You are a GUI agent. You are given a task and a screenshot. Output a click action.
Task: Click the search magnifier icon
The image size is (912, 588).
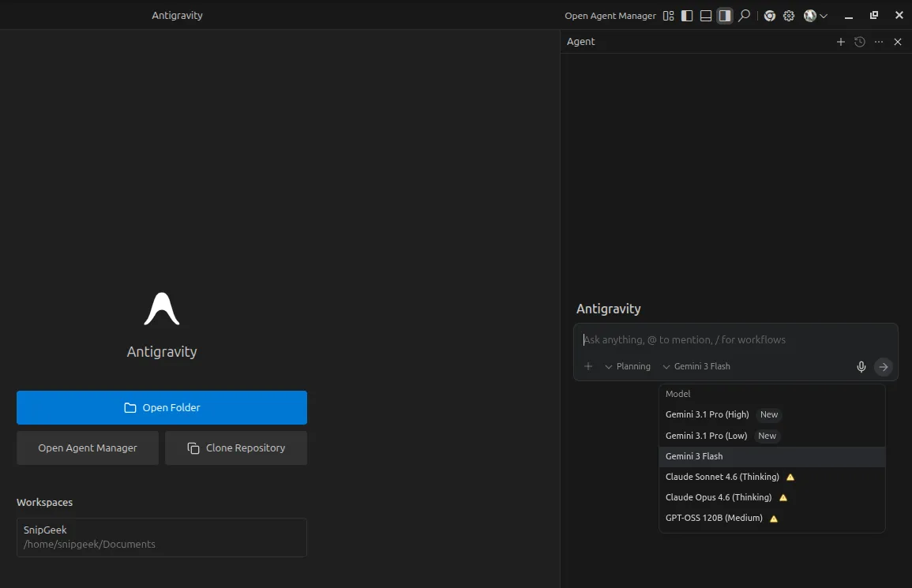coord(744,16)
